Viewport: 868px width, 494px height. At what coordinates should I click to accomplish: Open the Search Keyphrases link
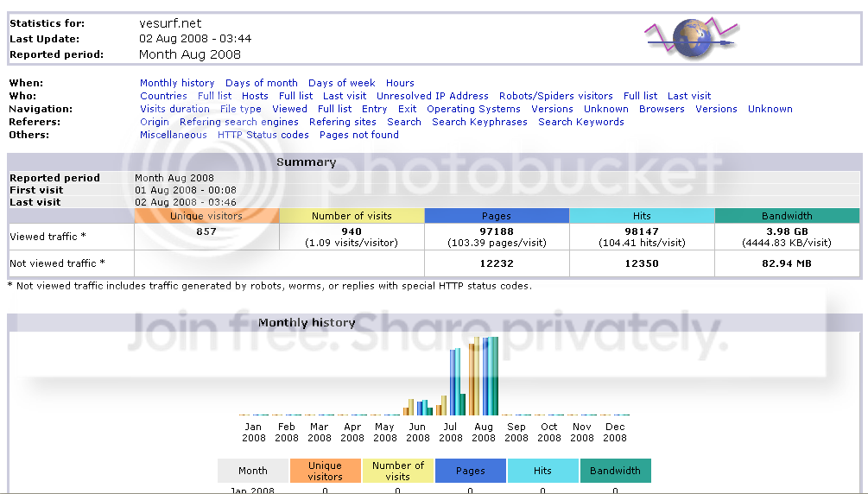click(x=479, y=122)
